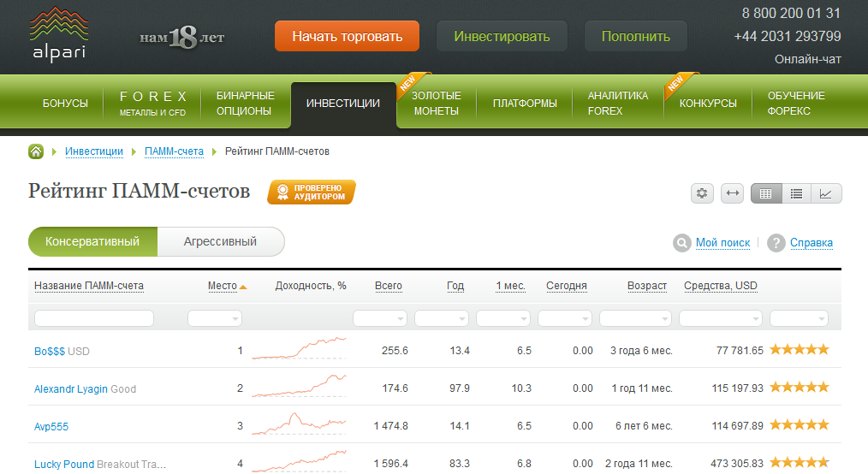
Task: Open Золотые монеты menu
Action: click(x=437, y=104)
